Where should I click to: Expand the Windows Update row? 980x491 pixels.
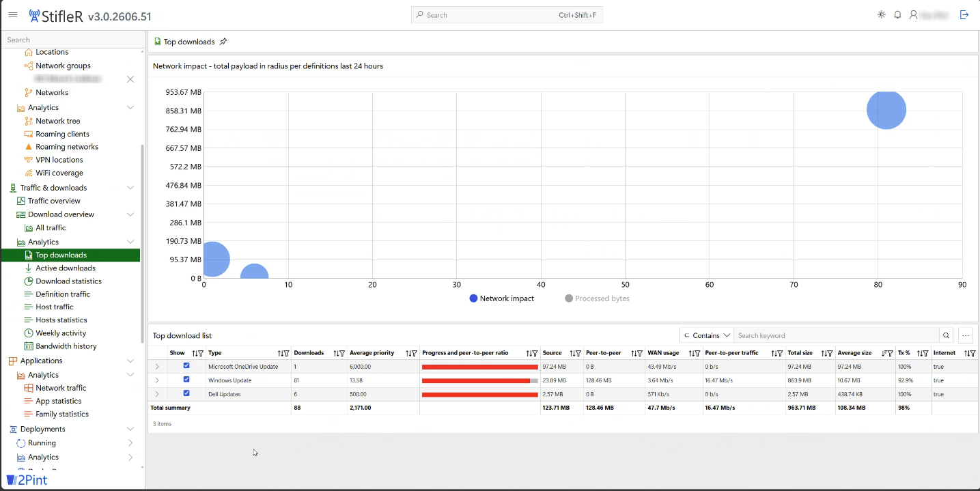pyautogui.click(x=157, y=380)
